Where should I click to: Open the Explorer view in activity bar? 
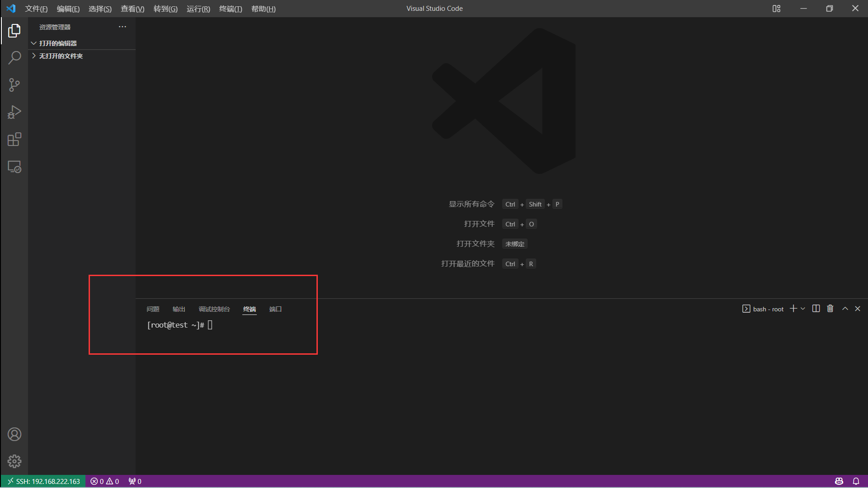coord(14,31)
